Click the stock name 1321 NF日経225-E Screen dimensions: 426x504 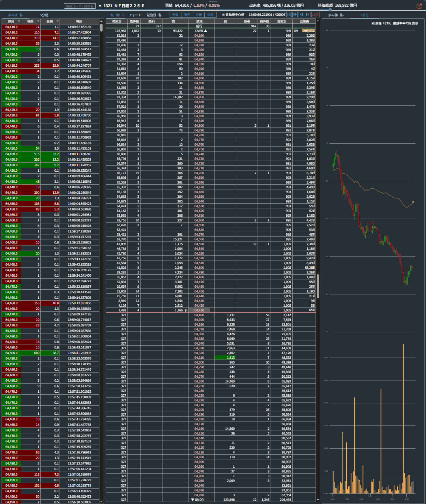coord(124,6)
